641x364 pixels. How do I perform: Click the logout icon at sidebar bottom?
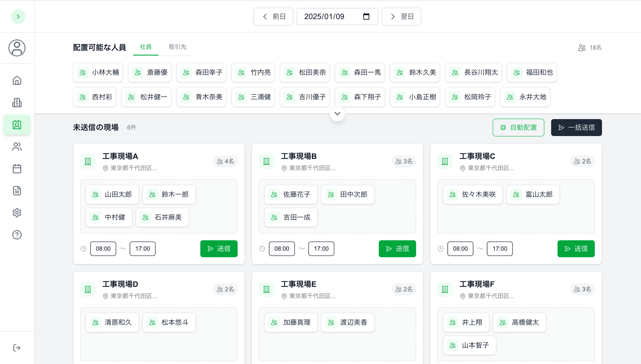pyautogui.click(x=17, y=348)
